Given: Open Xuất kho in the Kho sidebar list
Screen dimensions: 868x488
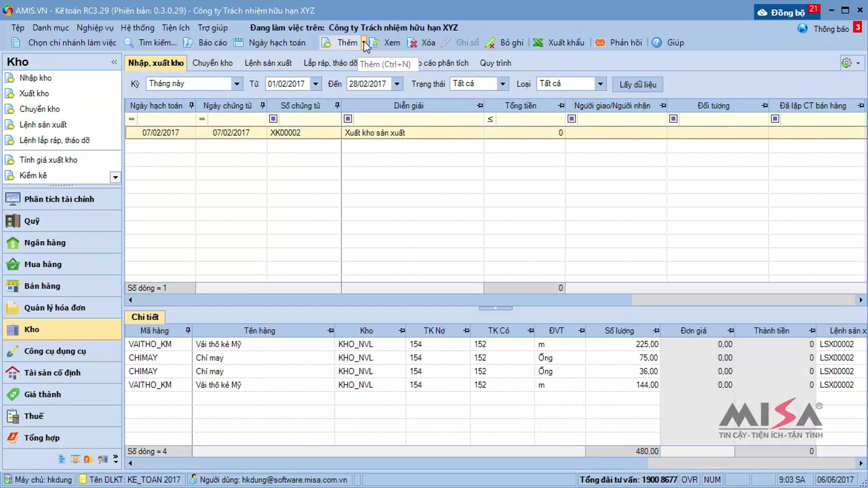Looking at the screenshot, I should pyautogui.click(x=34, y=93).
